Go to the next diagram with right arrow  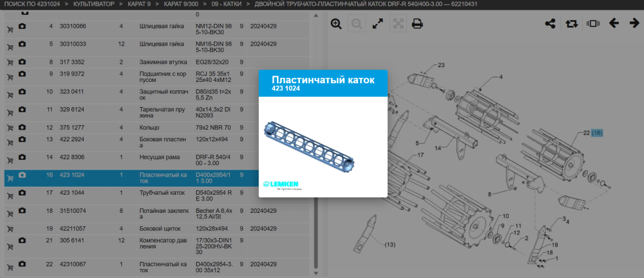pos(634,23)
